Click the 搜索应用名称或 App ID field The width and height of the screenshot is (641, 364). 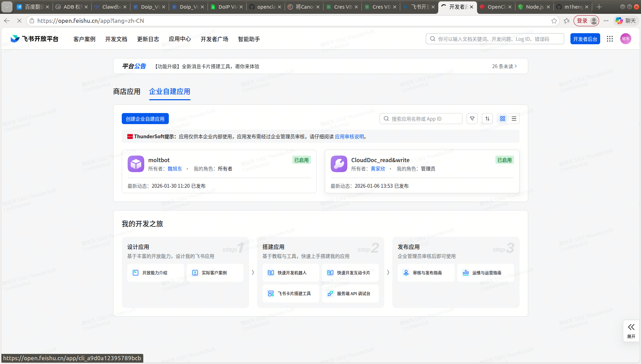[421, 119]
